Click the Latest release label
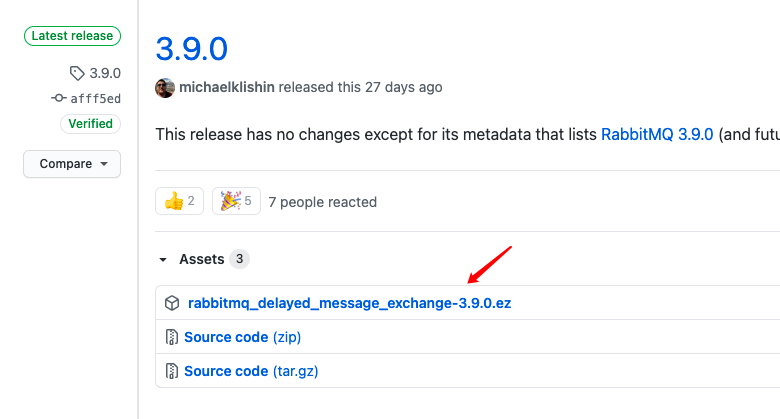The image size is (780, 419). pyautogui.click(x=72, y=36)
